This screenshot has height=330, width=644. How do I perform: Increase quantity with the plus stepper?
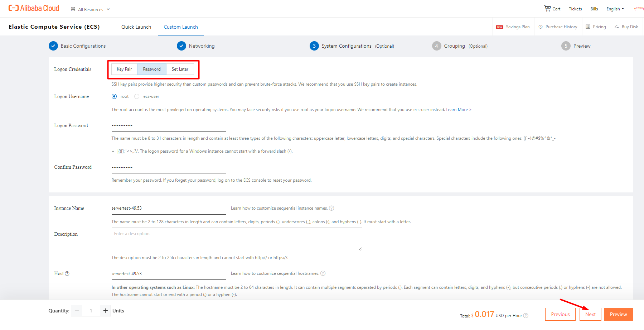pyautogui.click(x=105, y=310)
